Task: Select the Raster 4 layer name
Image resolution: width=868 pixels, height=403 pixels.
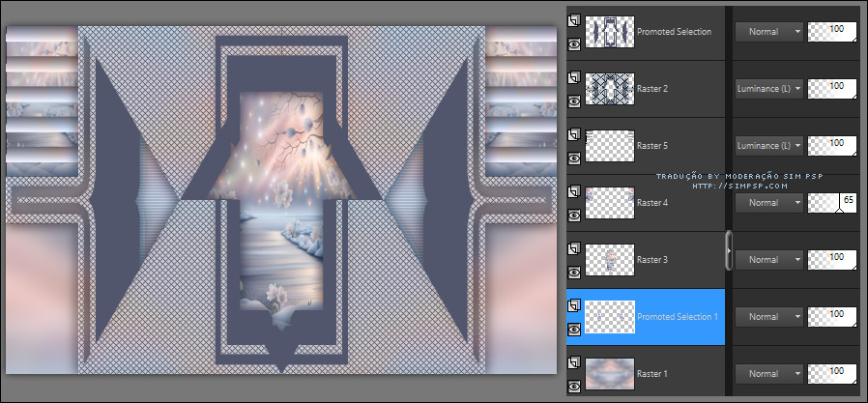Action: tap(652, 203)
